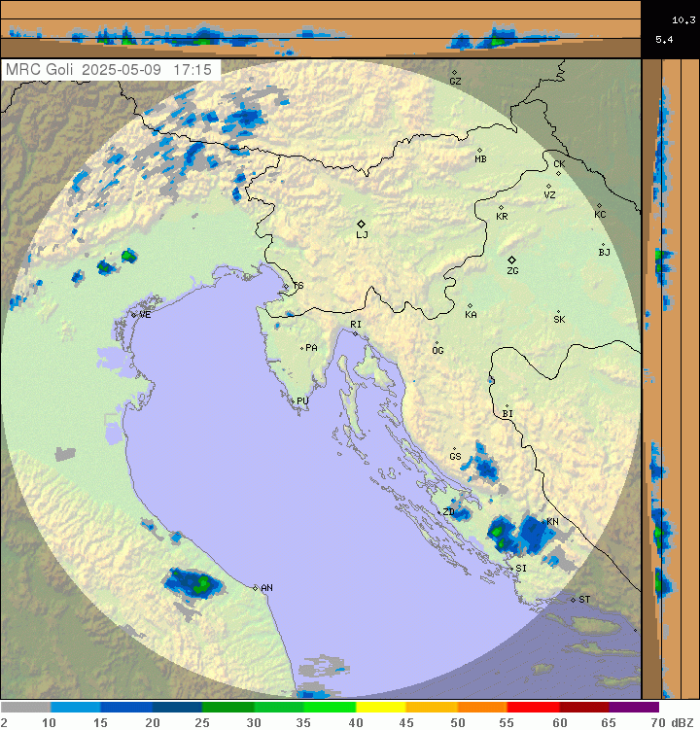Click the BJ city label
The height and width of the screenshot is (730, 700).
point(604,253)
